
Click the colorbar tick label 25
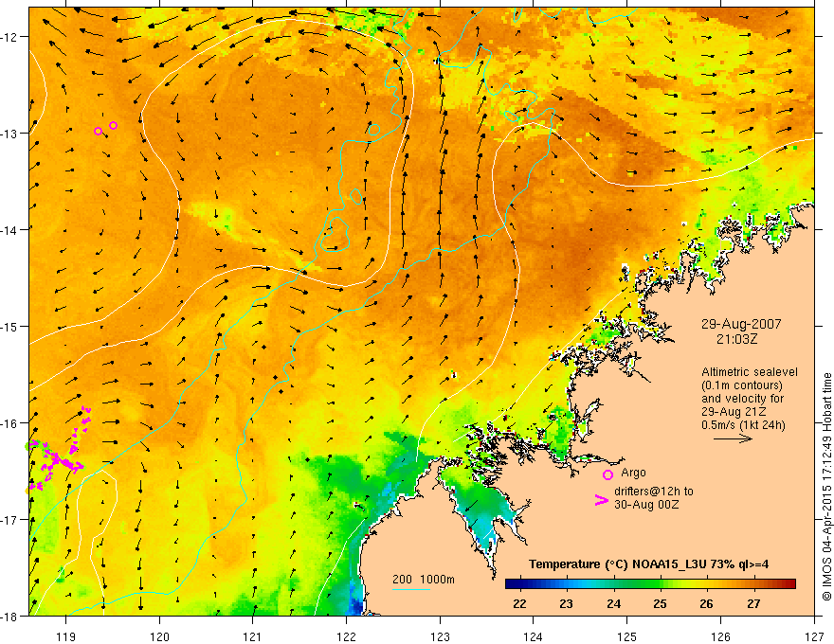coord(660,603)
